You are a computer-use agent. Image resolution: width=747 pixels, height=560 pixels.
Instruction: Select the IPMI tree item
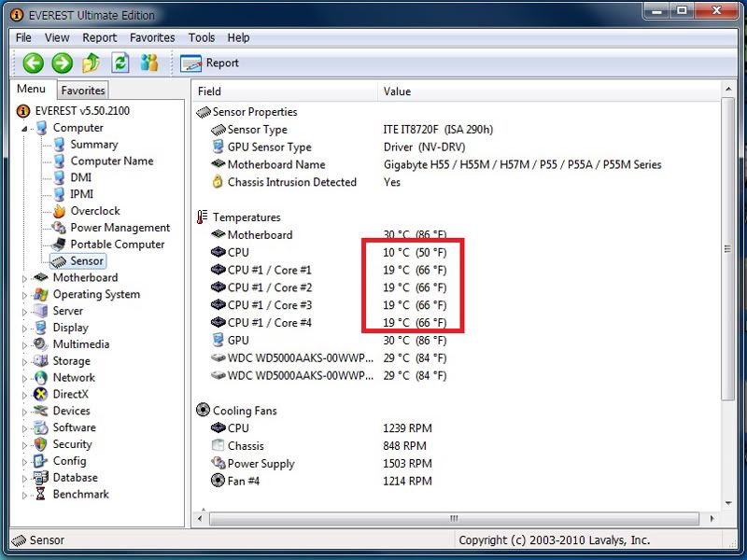[82, 194]
